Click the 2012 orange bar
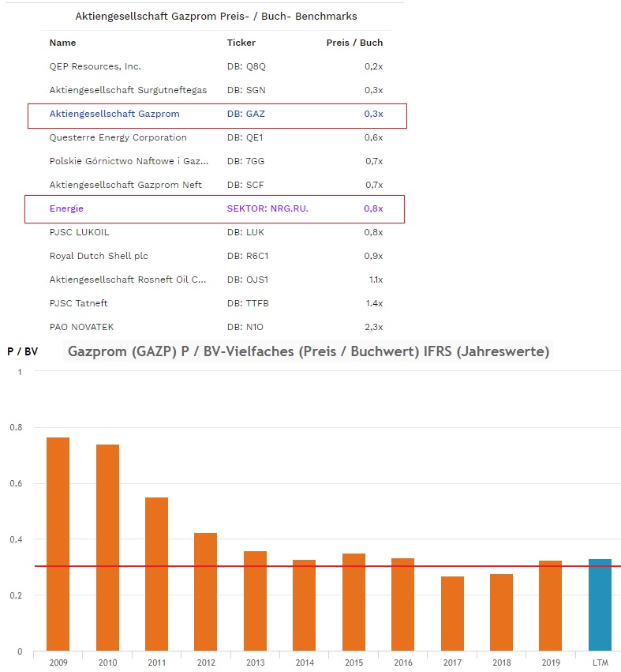Screen dimensions: 621x672 pos(205,592)
